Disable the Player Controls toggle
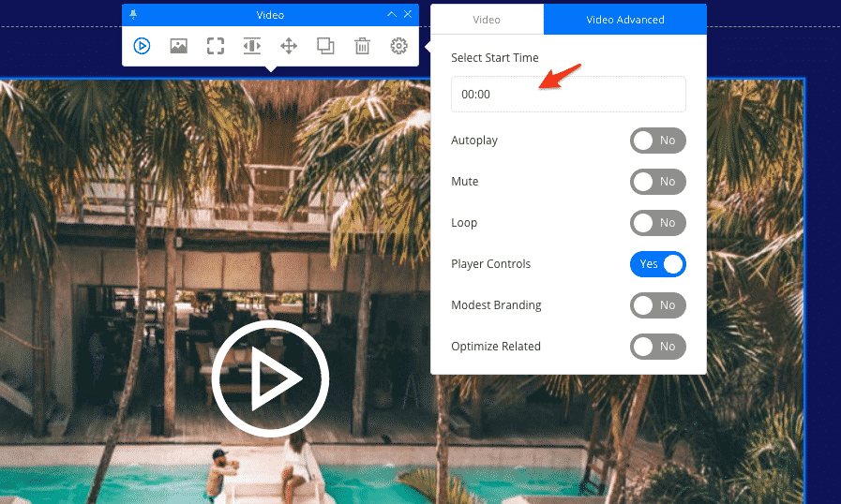This screenshot has width=841, height=504. (x=657, y=264)
